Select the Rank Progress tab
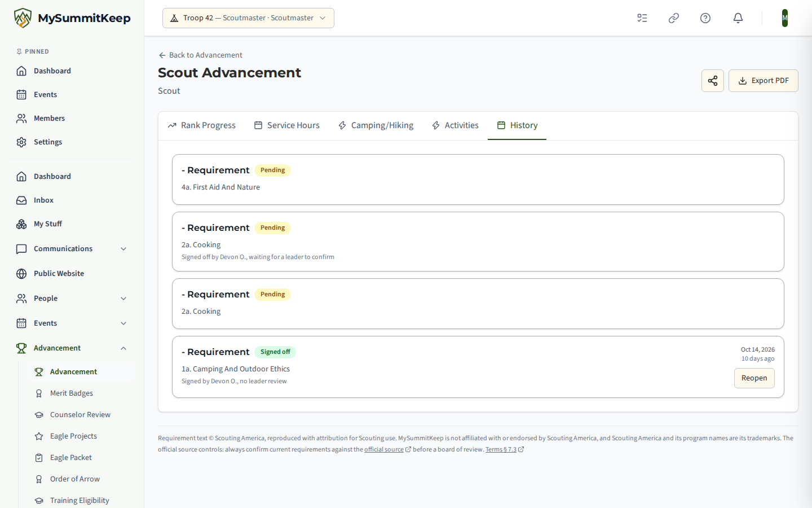812x508 pixels. pos(201,125)
